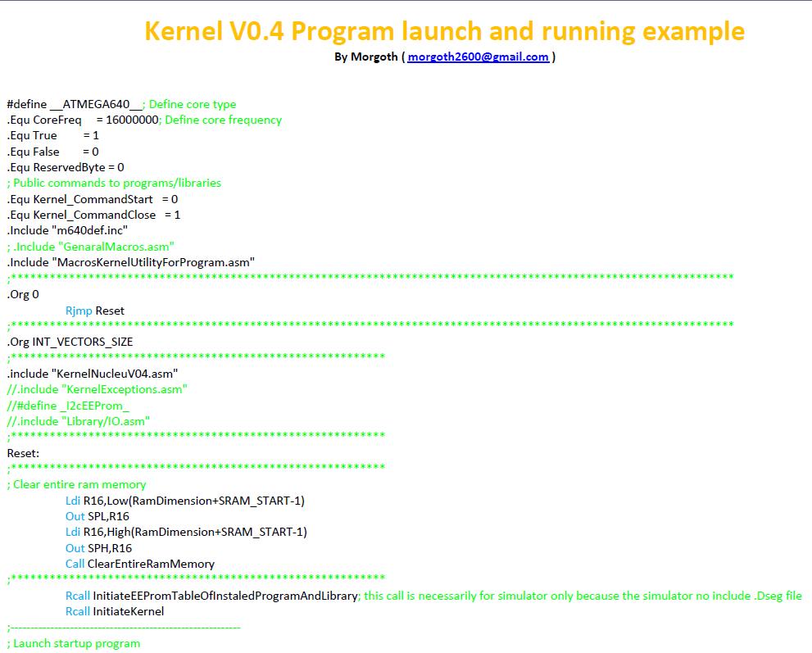This screenshot has width=812, height=653.
Task: Click the line '.Equ Kernel_CommandClose = 1'
Action: 93,215
